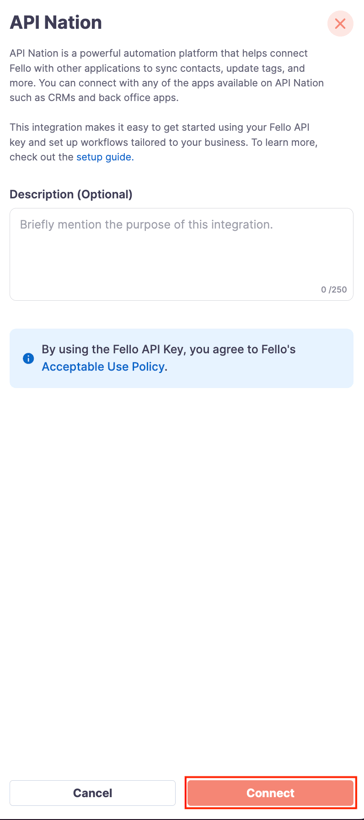Dismiss the dialog using the red X
The width and height of the screenshot is (364, 820).
[340, 24]
